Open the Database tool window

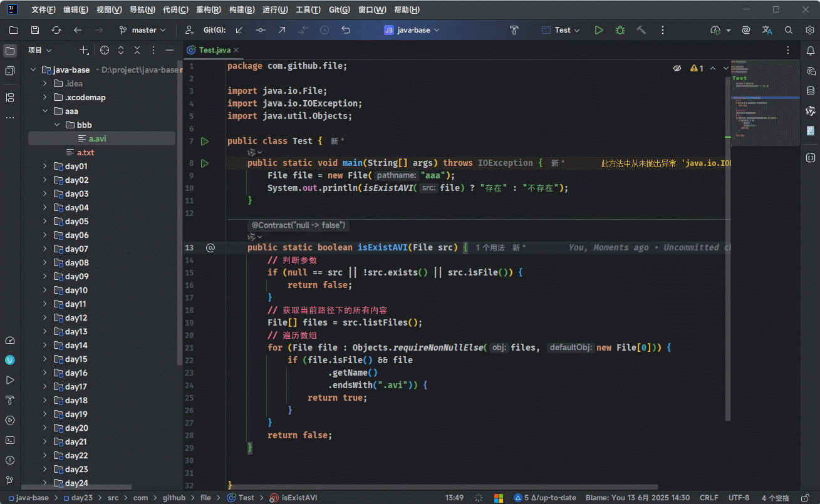pyautogui.click(x=810, y=91)
